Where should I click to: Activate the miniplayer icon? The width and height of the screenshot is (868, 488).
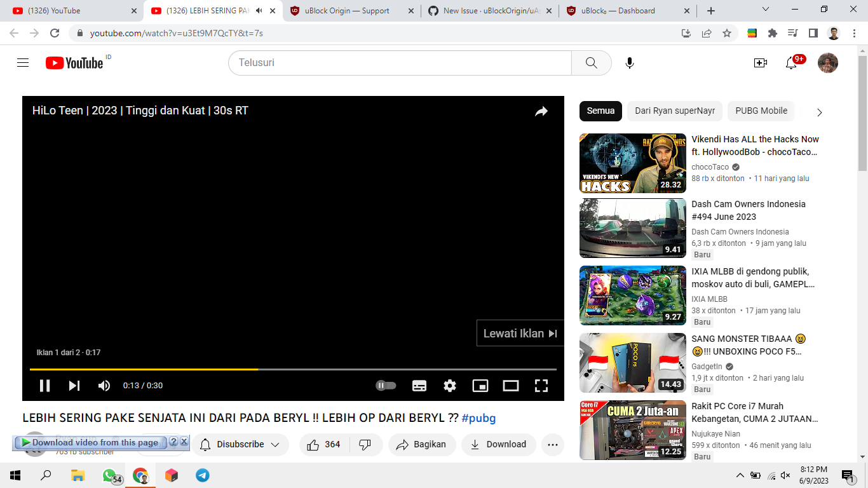coord(480,385)
